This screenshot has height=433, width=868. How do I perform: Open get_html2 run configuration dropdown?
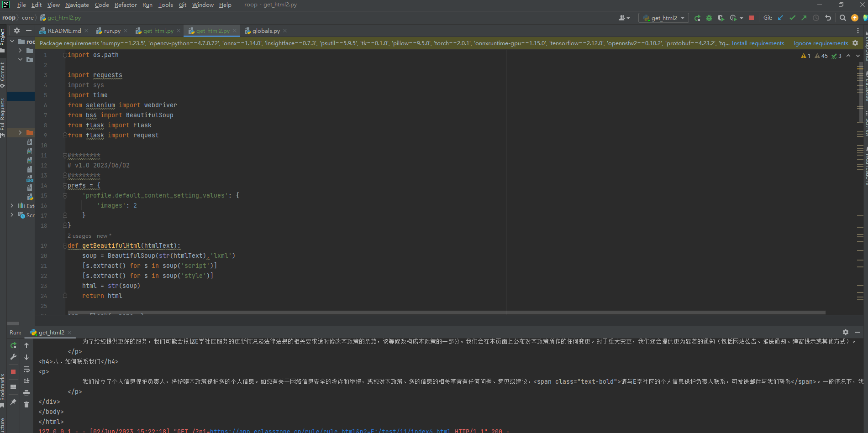pos(664,18)
